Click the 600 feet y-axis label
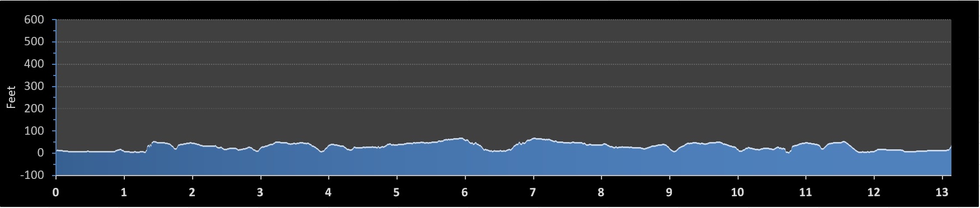This screenshot has height=208, width=980. [x=34, y=20]
